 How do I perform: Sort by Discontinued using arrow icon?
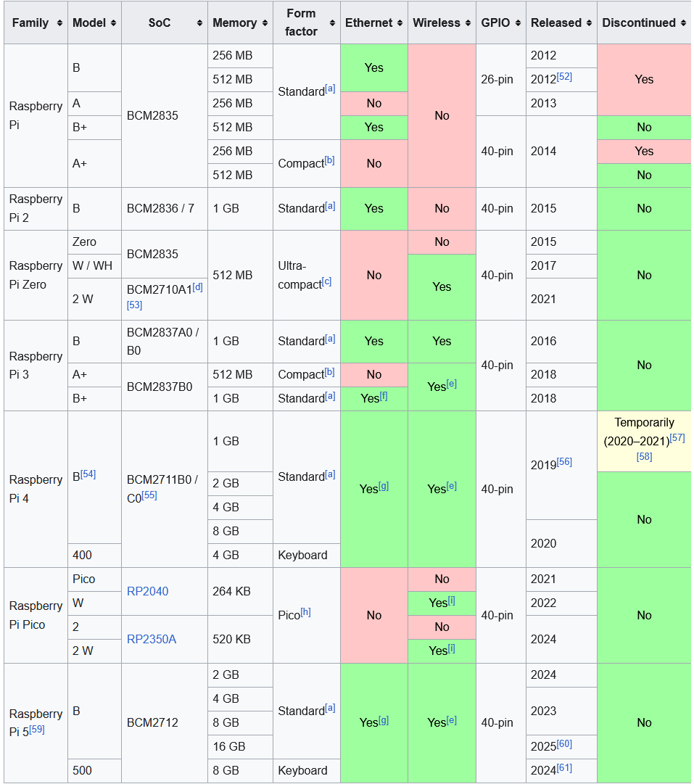[x=683, y=23]
